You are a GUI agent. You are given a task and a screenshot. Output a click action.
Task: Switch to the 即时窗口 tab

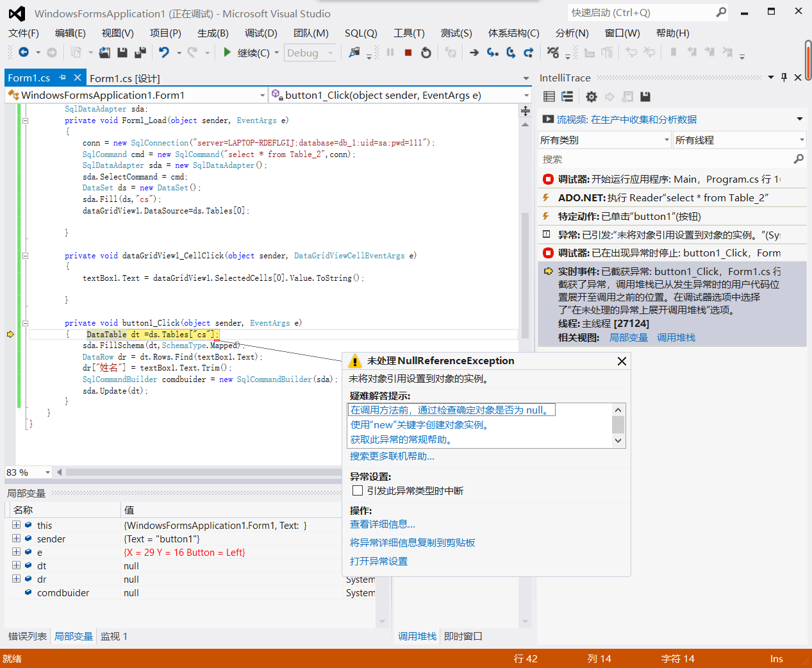(463, 636)
